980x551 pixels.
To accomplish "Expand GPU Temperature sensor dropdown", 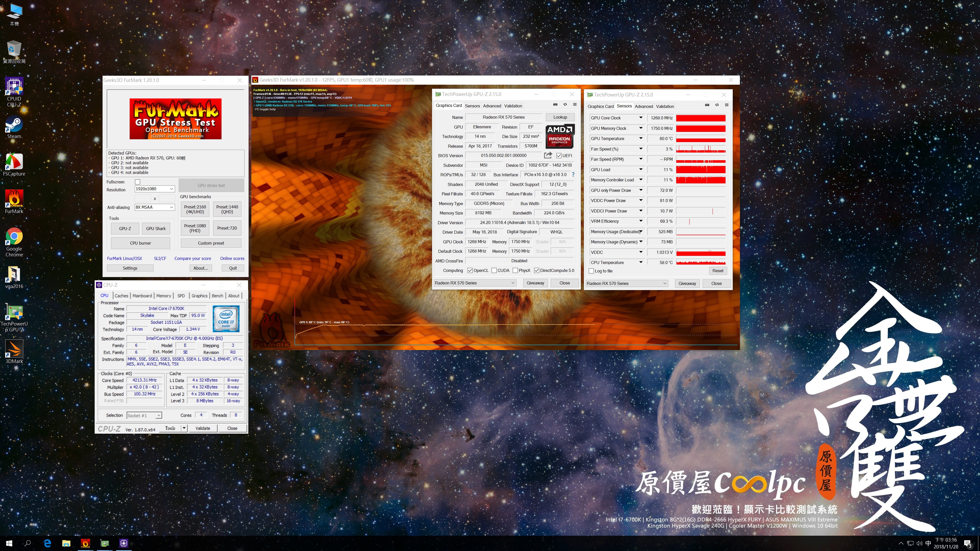I will pos(641,139).
